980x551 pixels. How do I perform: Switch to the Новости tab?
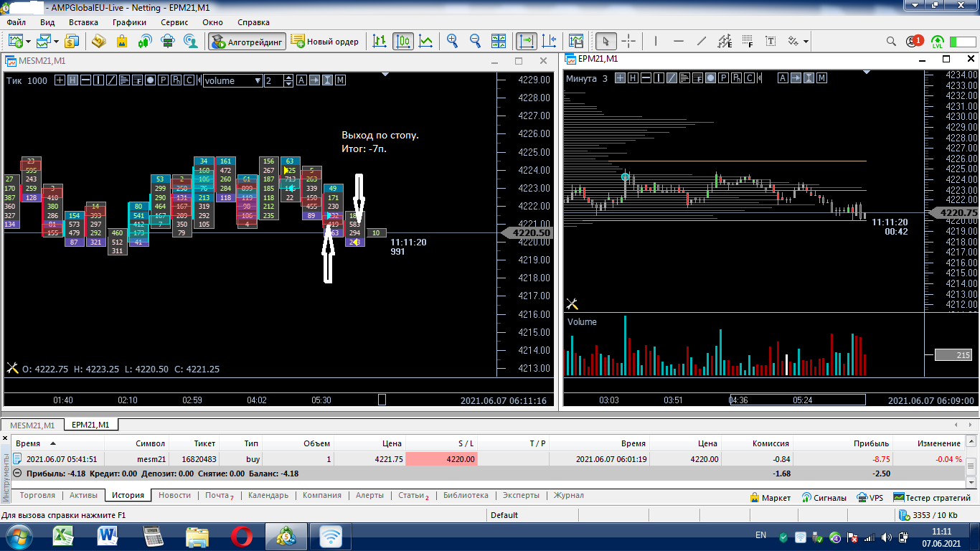[175, 495]
